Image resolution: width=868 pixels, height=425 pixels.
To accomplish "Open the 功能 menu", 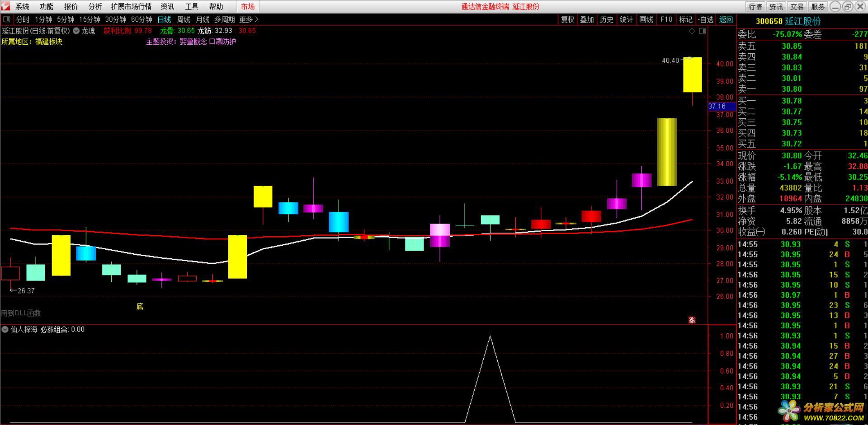I will point(46,6).
